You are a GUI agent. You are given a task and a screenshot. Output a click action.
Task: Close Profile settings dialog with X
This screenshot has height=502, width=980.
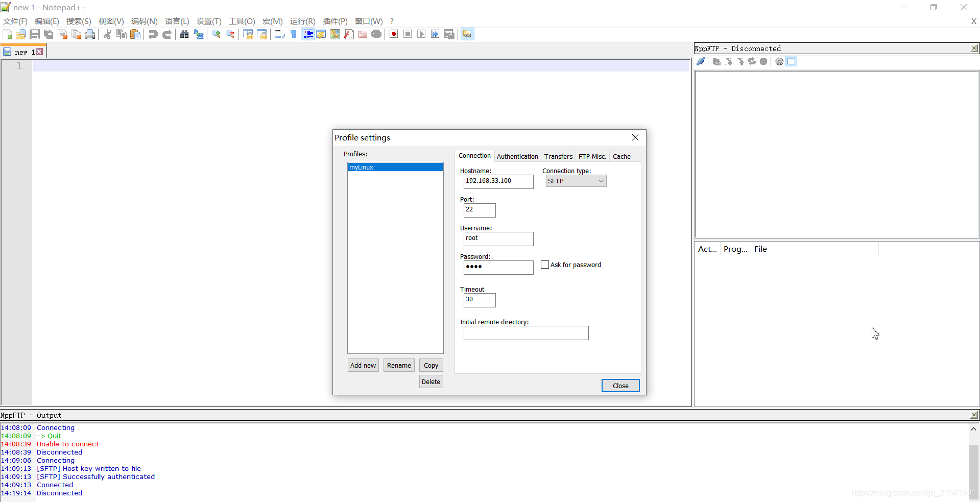pyautogui.click(x=635, y=137)
